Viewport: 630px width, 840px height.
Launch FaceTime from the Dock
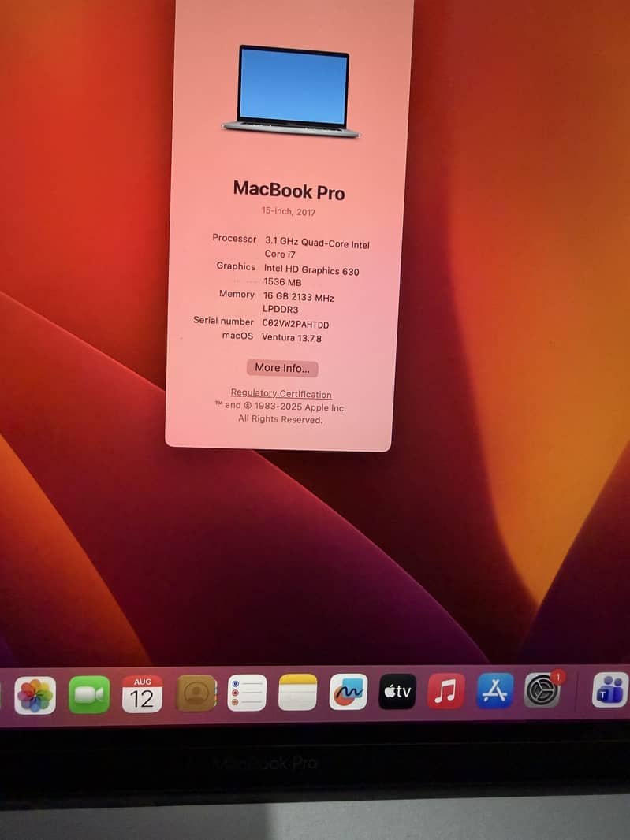pyautogui.click(x=89, y=695)
